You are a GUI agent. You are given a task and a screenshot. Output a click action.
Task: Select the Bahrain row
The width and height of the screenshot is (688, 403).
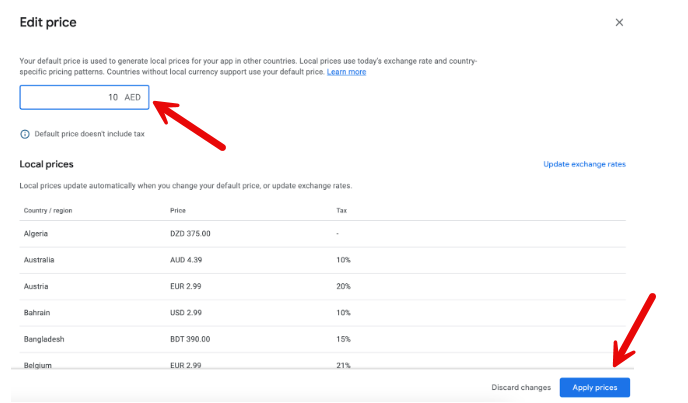pyautogui.click(x=322, y=313)
